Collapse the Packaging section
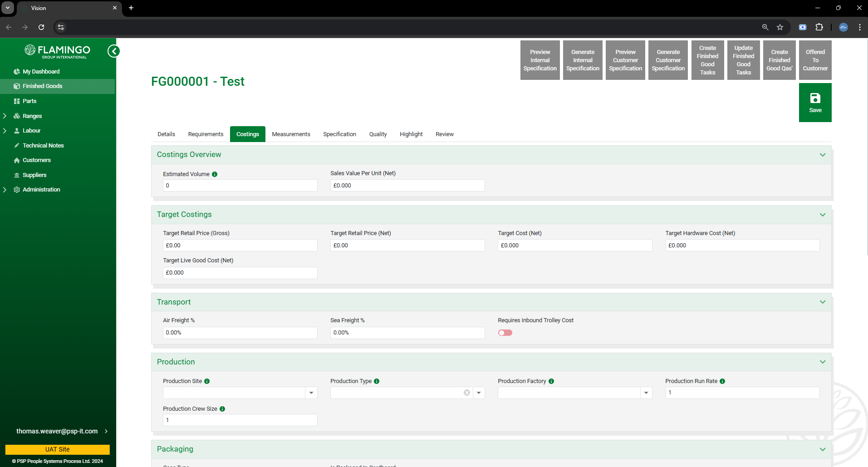 823,449
